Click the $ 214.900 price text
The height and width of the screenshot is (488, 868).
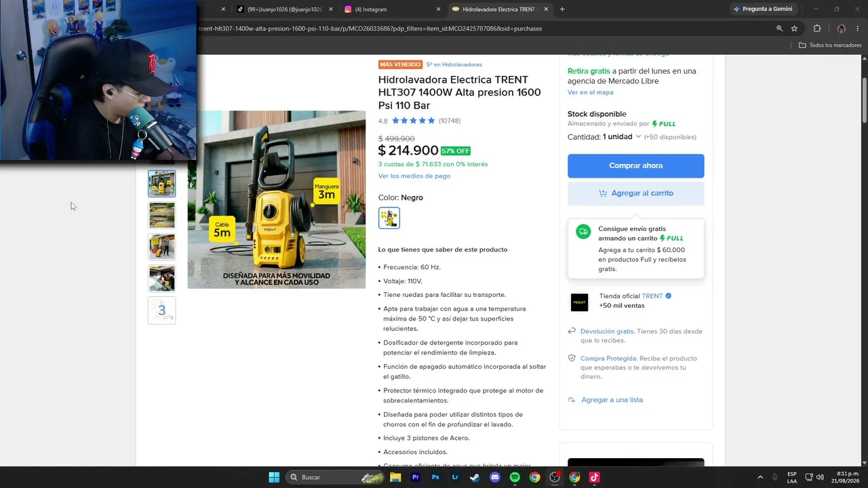point(408,150)
